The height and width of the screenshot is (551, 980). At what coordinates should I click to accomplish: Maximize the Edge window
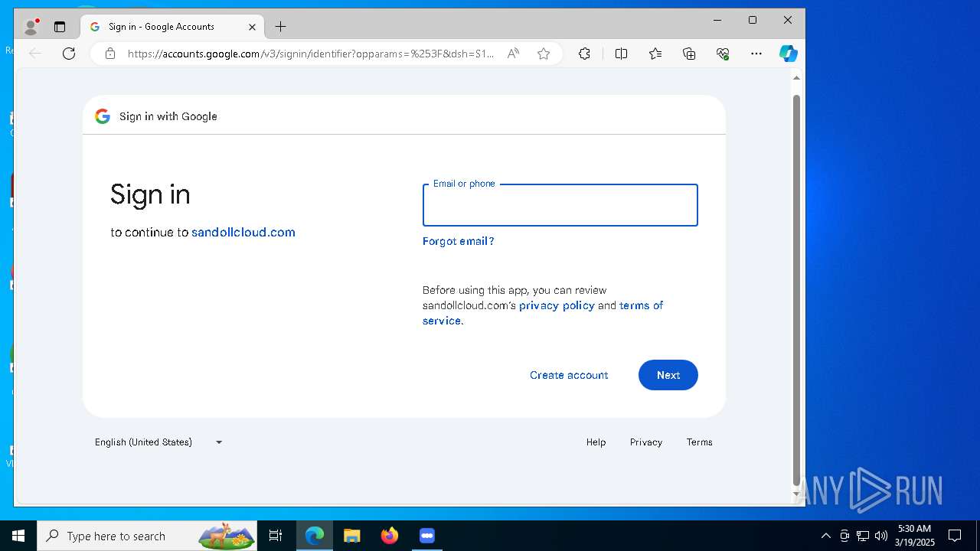(753, 20)
